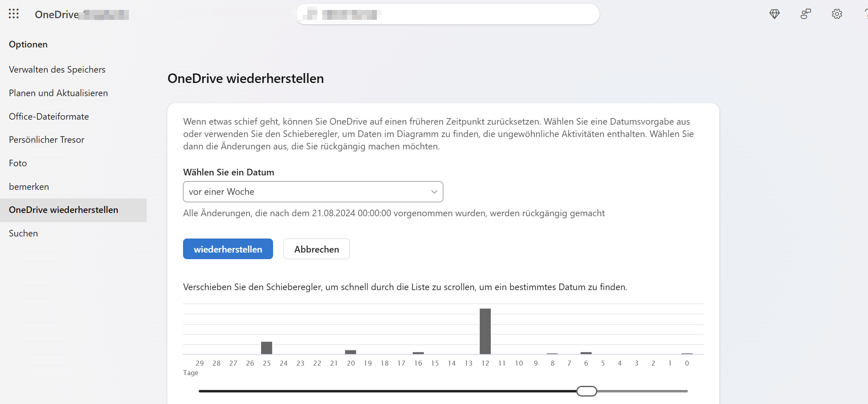Go to Planen und Aktualisieren

(x=58, y=93)
